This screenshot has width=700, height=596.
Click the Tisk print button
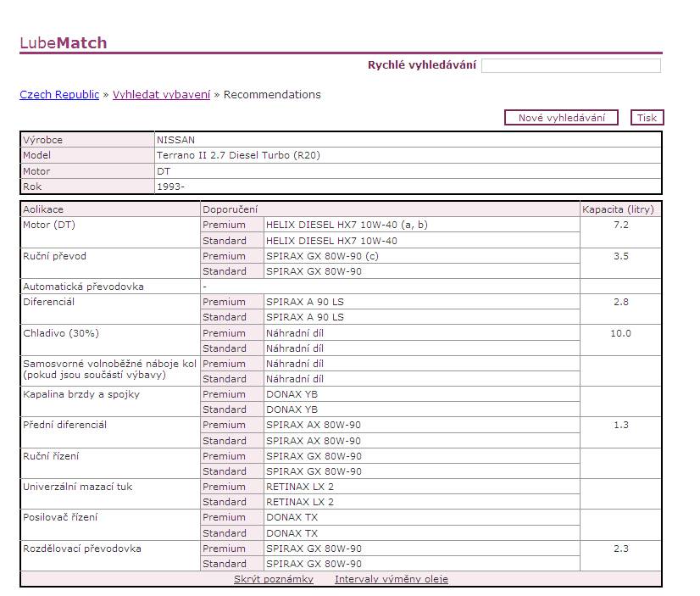[x=647, y=118]
